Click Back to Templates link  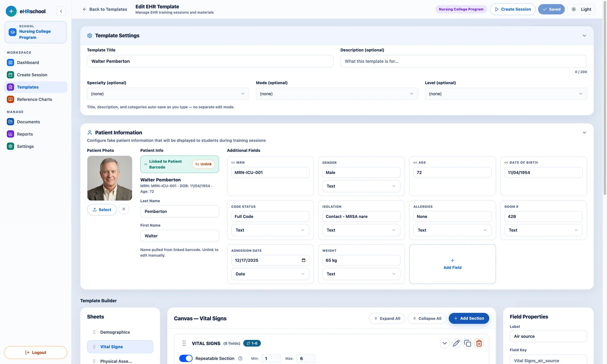[105, 9]
